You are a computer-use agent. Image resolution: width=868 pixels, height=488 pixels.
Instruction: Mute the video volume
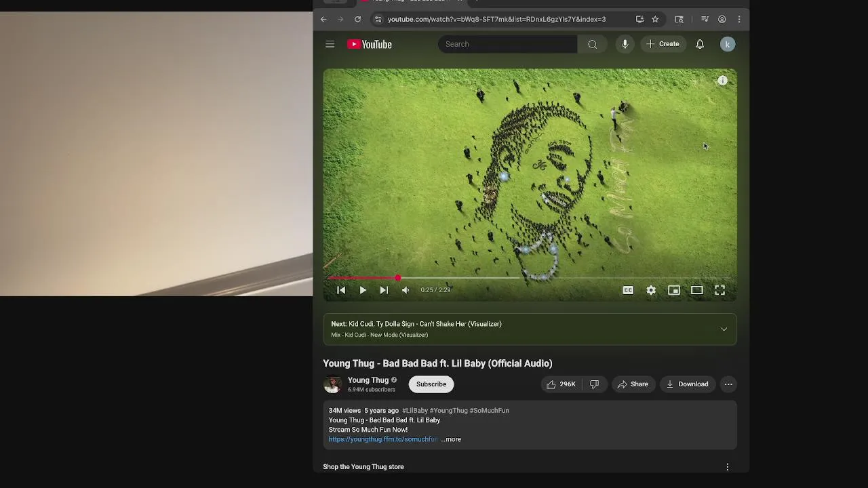point(406,290)
